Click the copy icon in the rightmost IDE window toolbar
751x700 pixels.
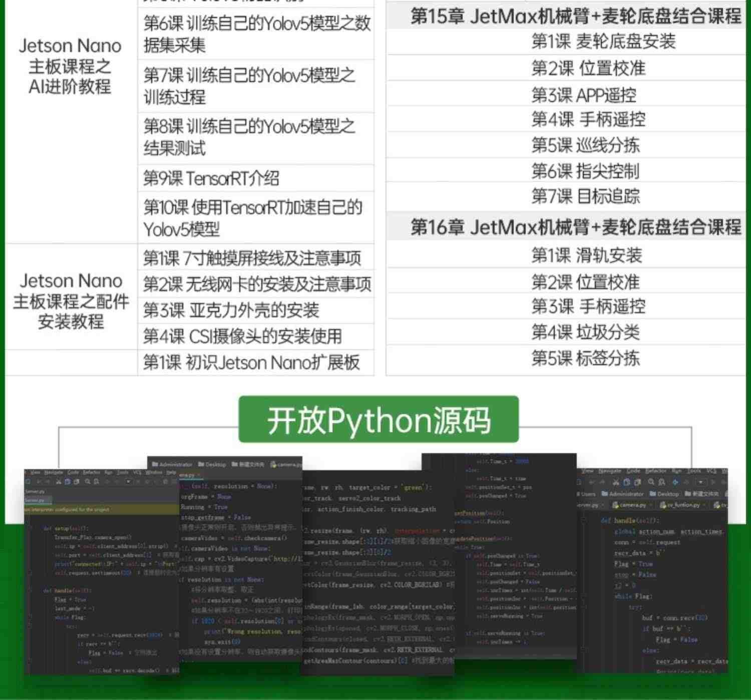click(x=626, y=482)
